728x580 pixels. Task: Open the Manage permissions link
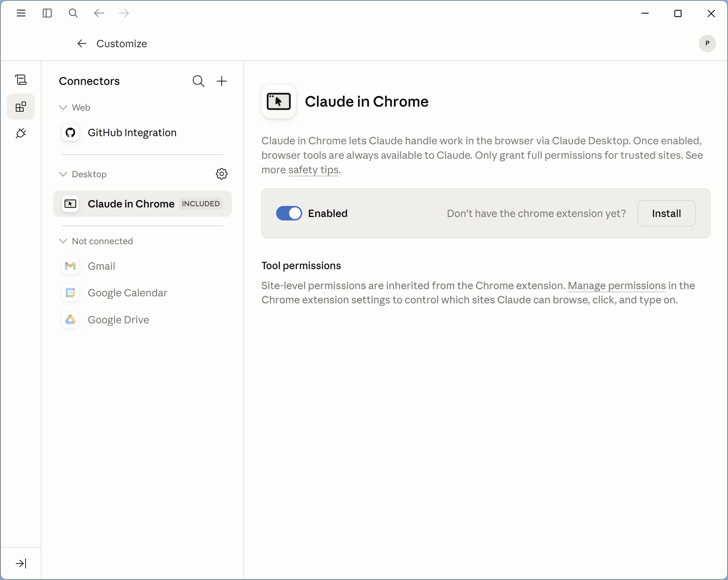[617, 286]
